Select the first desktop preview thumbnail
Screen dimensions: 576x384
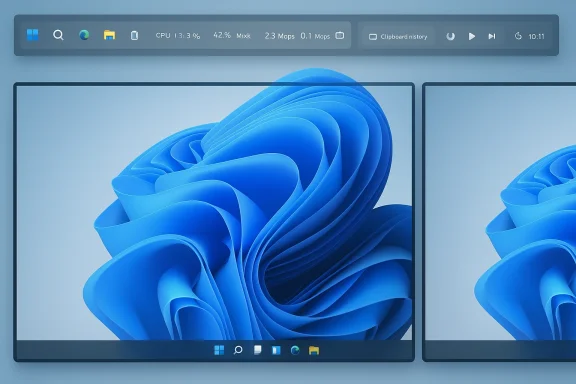[x=214, y=222]
